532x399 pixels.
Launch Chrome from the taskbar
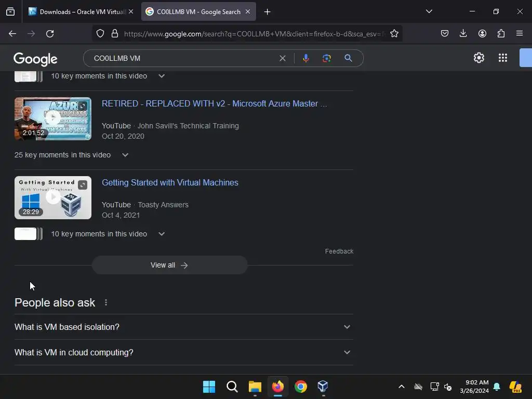tap(301, 387)
